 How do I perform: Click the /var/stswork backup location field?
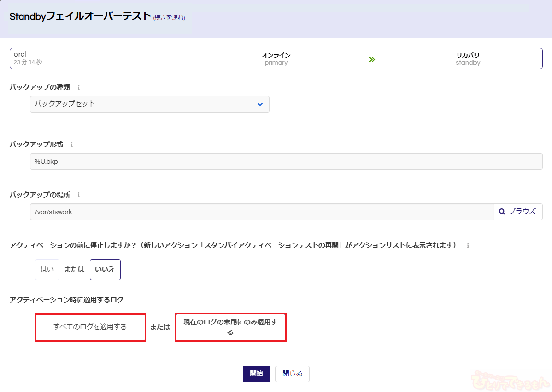pyautogui.click(x=261, y=212)
